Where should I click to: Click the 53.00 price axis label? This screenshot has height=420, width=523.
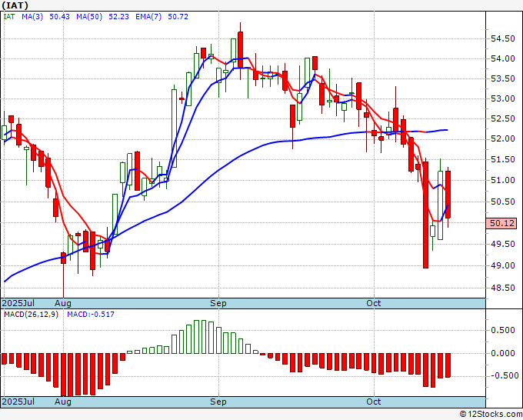[503, 98]
